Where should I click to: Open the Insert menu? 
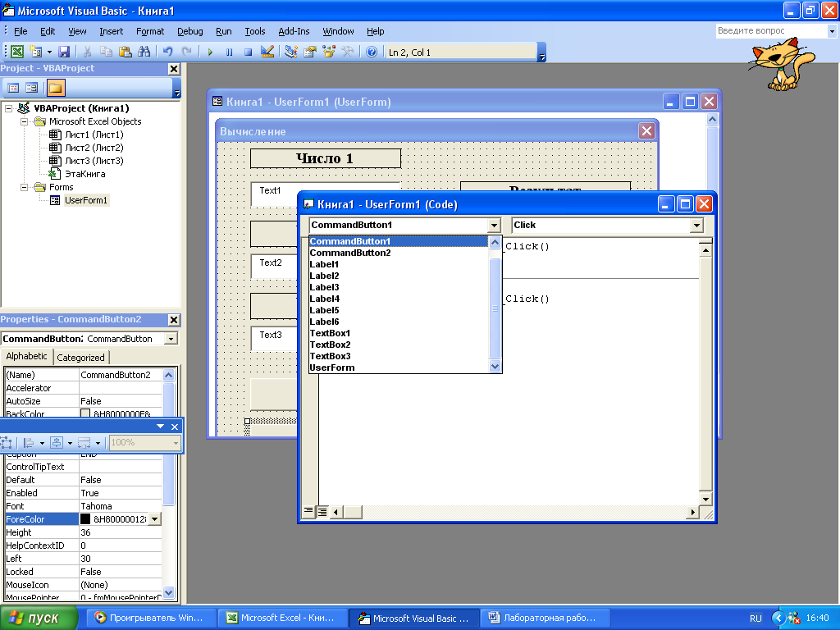click(x=111, y=31)
